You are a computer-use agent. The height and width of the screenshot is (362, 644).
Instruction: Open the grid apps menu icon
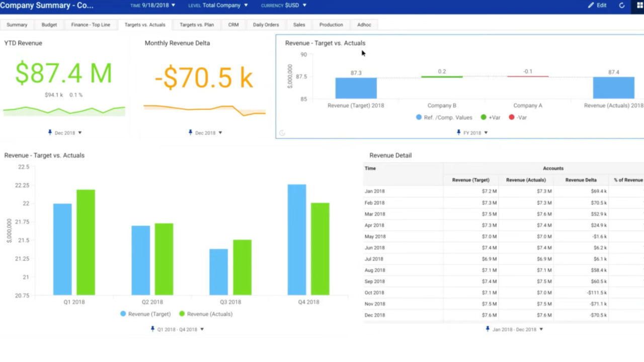pos(640,6)
